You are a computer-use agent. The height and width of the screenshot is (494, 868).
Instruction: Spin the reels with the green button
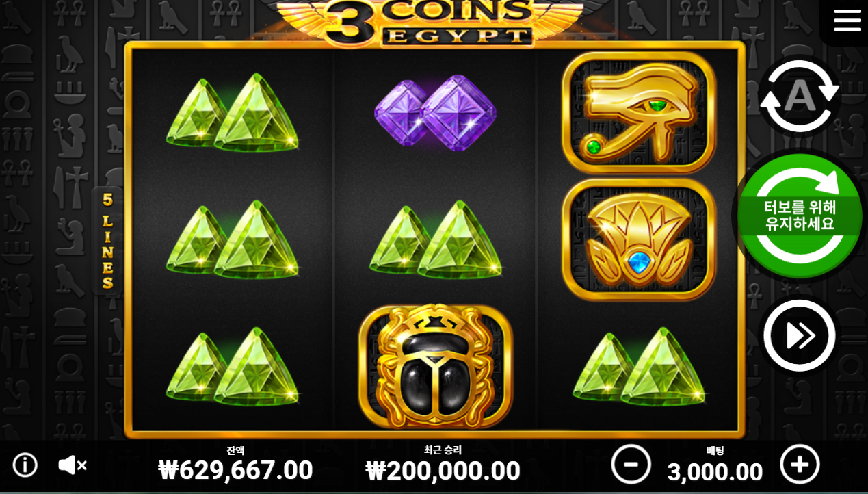[x=800, y=216]
